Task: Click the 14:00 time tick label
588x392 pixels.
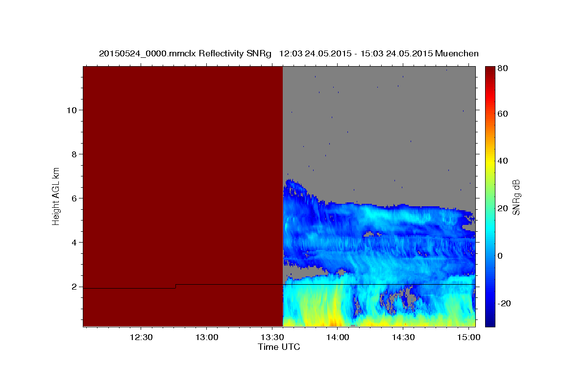Action: (338, 337)
